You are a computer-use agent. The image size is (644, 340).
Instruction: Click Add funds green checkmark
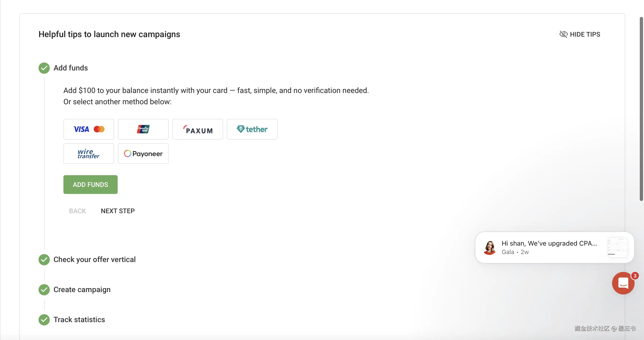tap(44, 68)
